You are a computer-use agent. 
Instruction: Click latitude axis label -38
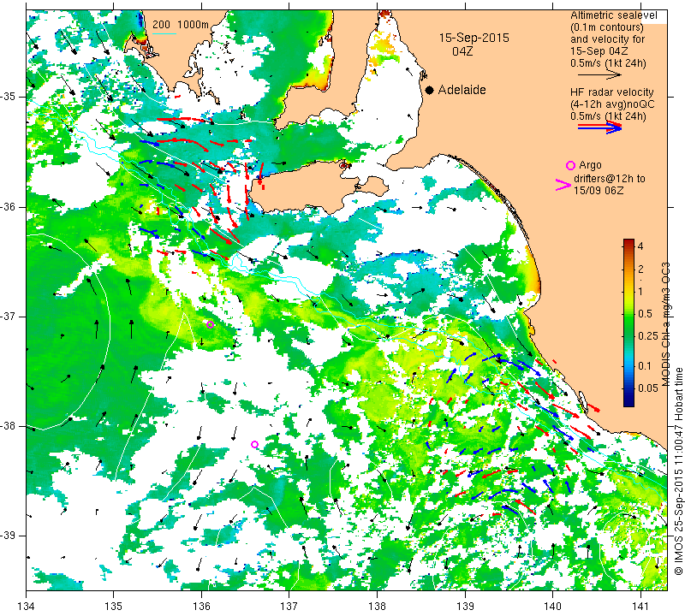[9, 426]
